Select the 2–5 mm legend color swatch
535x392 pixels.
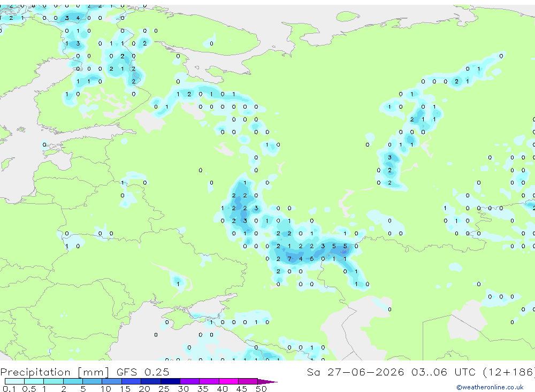[73, 381]
